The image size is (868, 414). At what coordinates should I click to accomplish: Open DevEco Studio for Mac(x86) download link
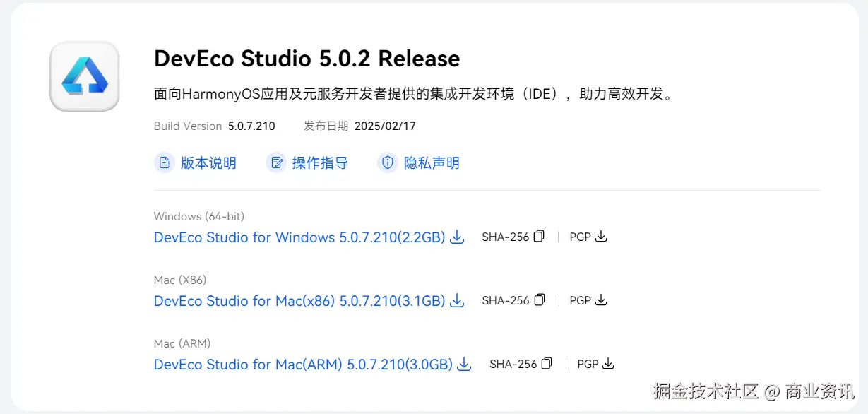pos(299,301)
